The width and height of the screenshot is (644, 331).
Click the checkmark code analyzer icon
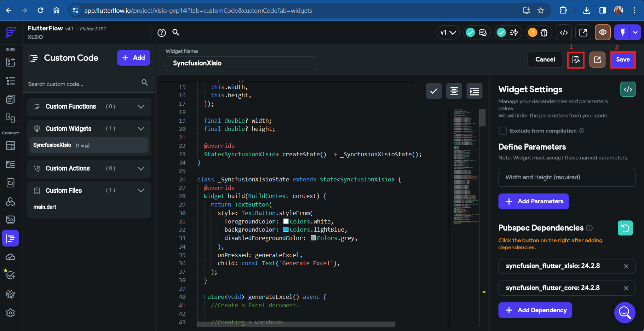tap(434, 91)
